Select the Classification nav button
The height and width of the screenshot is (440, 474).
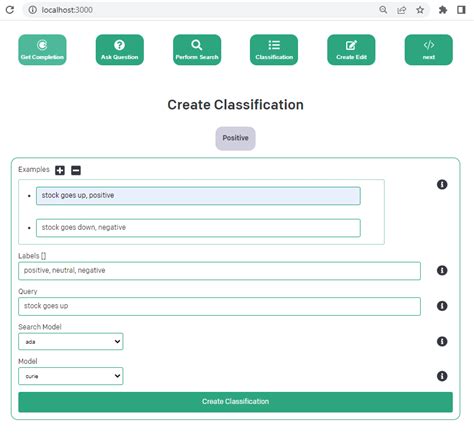point(274,50)
